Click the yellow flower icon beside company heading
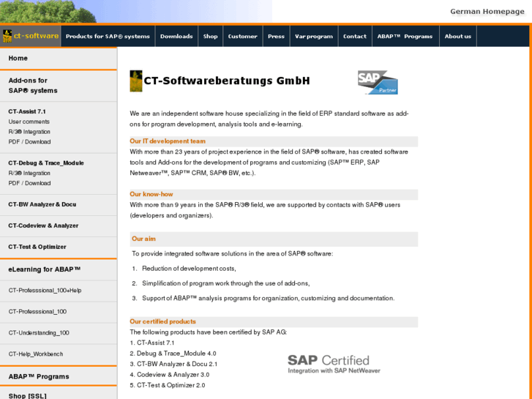The height and width of the screenshot is (399, 532). point(135,81)
